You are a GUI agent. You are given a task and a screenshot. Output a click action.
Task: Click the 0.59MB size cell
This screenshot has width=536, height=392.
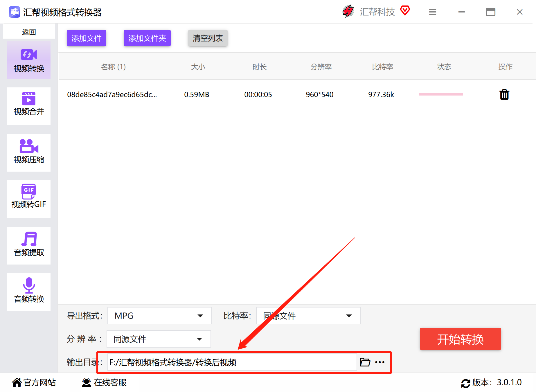tap(197, 95)
